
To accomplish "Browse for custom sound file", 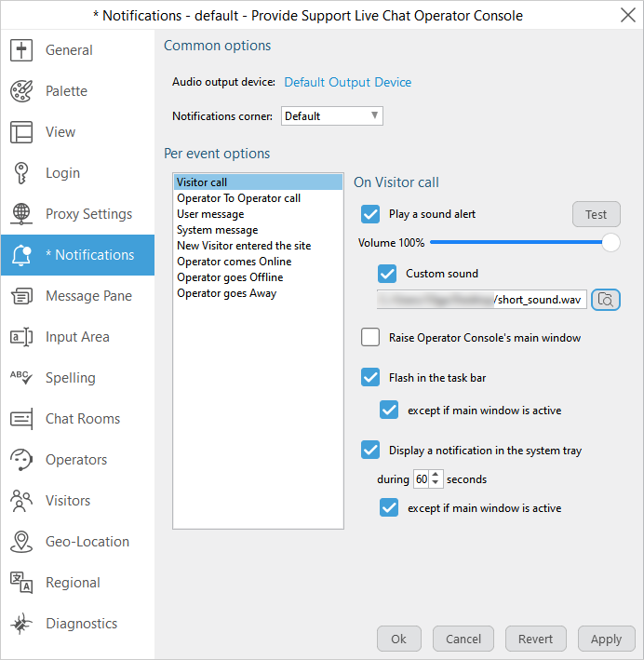I will pyautogui.click(x=606, y=300).
